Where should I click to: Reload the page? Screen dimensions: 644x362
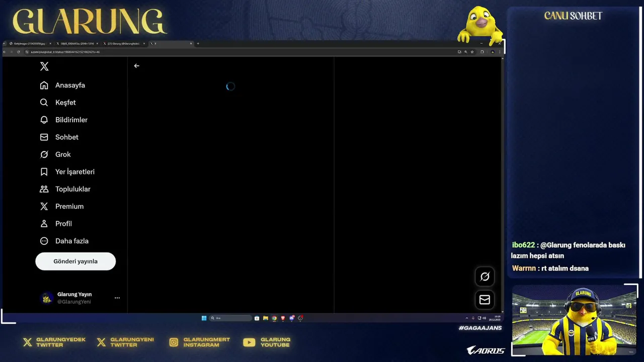pos(19,52)
